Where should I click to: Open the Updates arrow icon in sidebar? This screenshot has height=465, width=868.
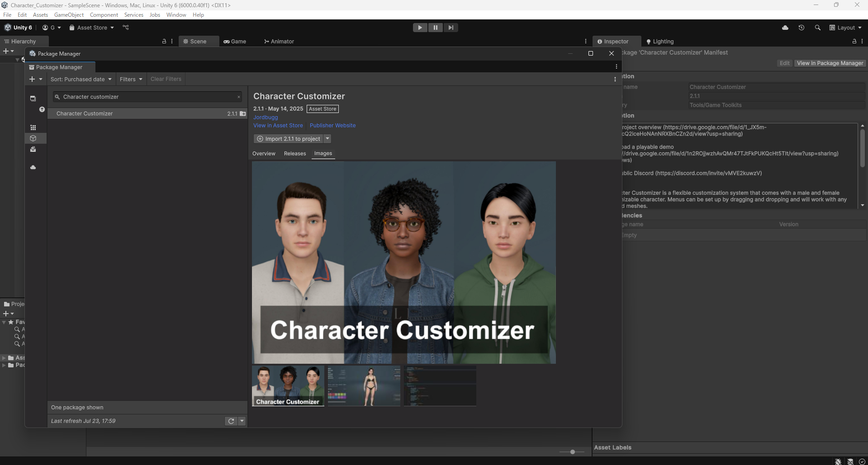click(x=42, y=109)
